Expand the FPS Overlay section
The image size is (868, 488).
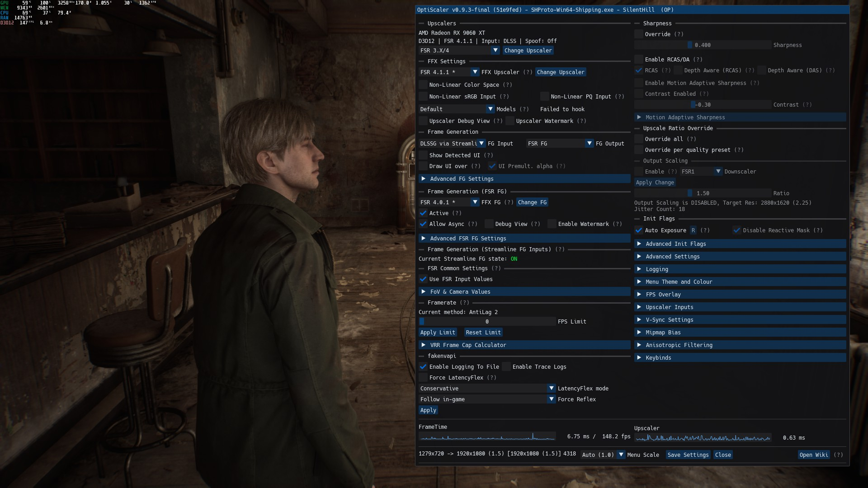tap(740, 295)
